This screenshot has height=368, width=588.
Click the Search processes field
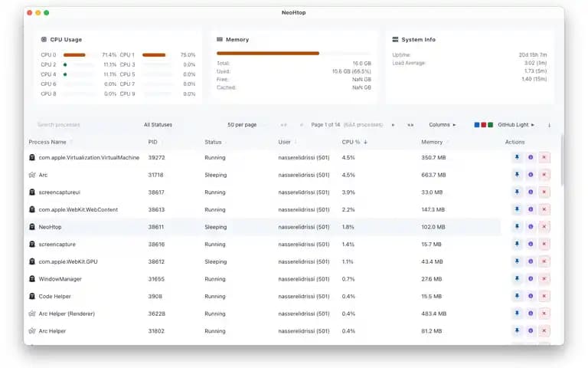[x=84, y=125]
